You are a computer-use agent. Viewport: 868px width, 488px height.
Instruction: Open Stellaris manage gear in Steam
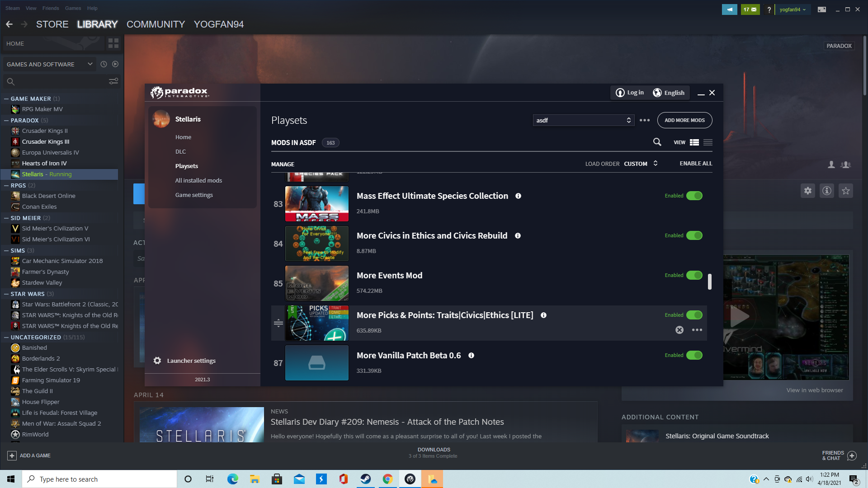(x=808, y=191)
